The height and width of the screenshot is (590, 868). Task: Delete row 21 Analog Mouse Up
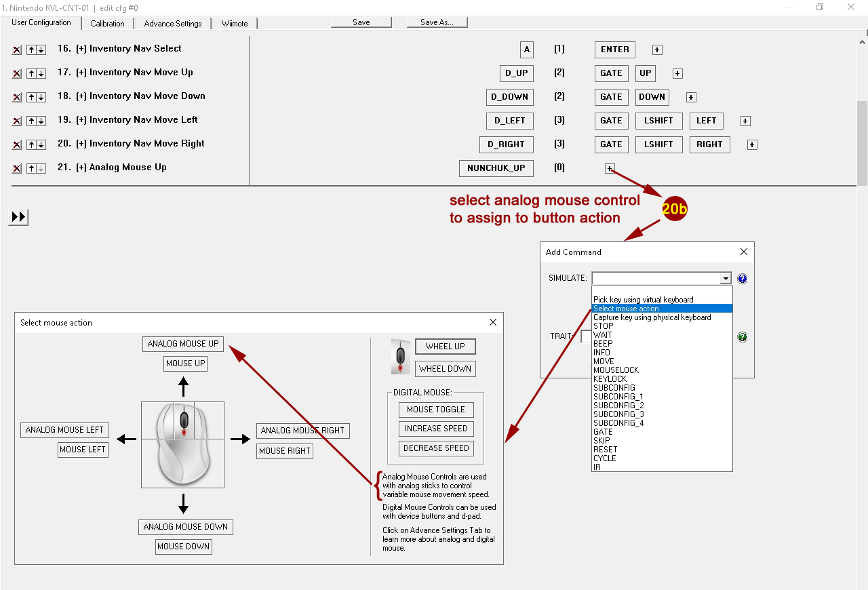17,168
